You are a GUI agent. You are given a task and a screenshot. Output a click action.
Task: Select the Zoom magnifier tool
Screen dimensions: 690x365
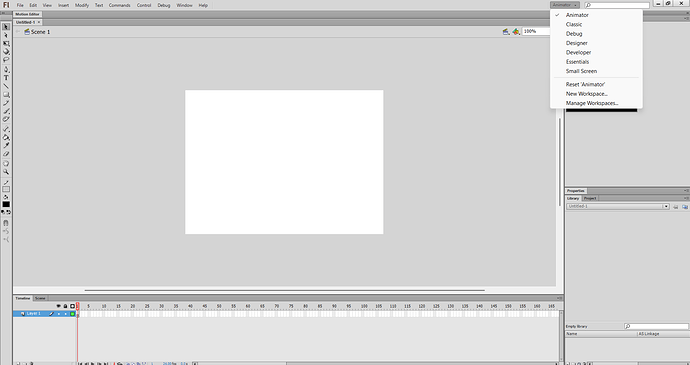pyautogui.click(x=6, y=172)
